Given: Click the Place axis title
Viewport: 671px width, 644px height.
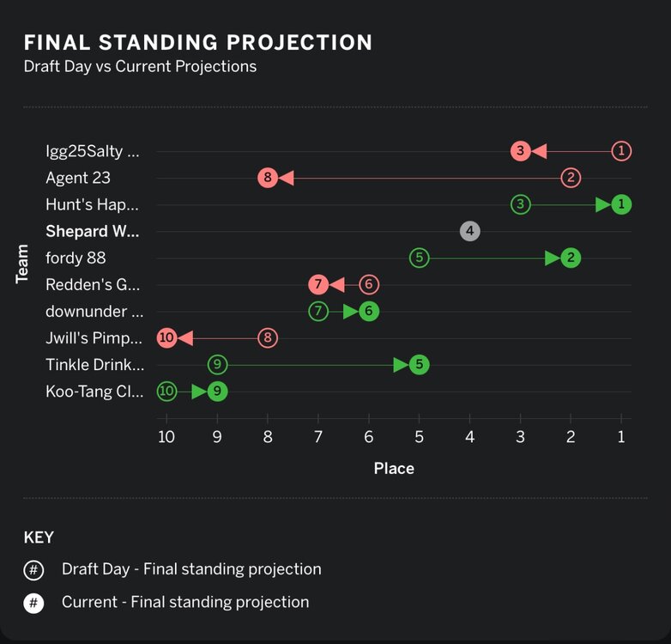Looking at the screenshot, I should 394,468.
